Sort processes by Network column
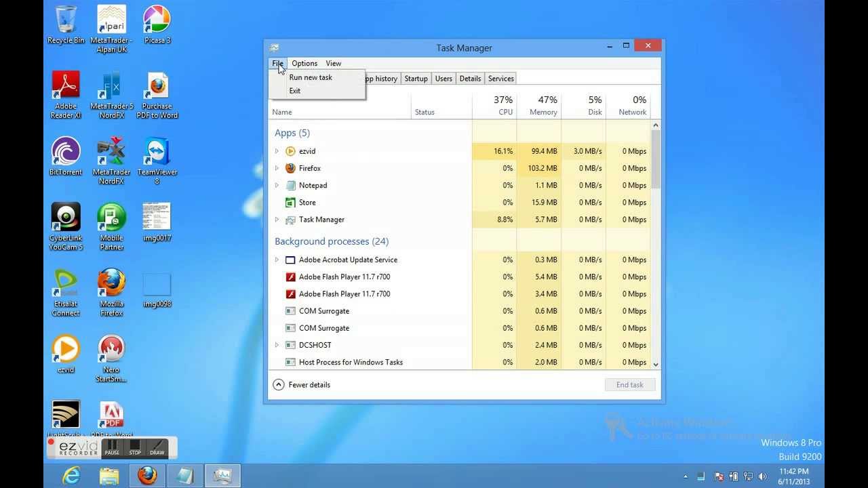The height and width of the screenshot is (488, 868). (x=629, y=105)
